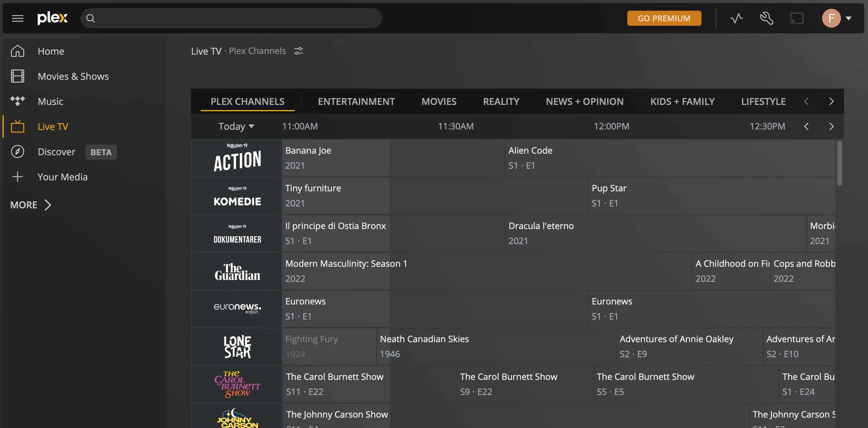Select the Tiny furniture program
This screenshot has width=868, height=428.
coord(435,196)
